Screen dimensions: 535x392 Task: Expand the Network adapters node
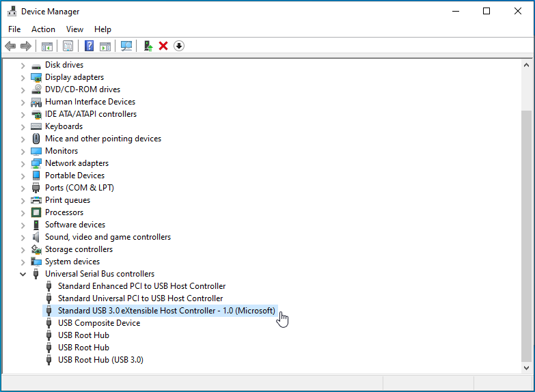pyautogui.click(x=23, y=163)
